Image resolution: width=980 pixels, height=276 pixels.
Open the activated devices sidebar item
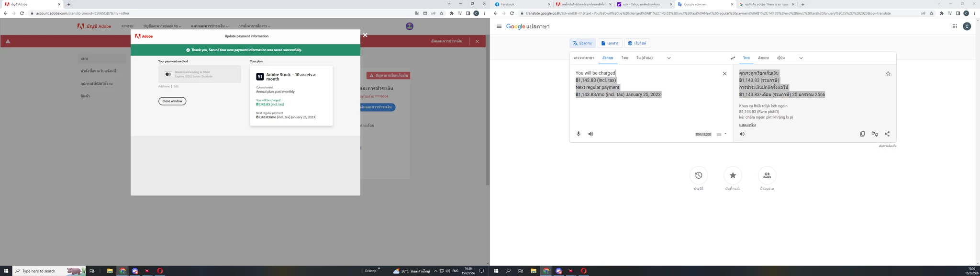pos(97,83)
